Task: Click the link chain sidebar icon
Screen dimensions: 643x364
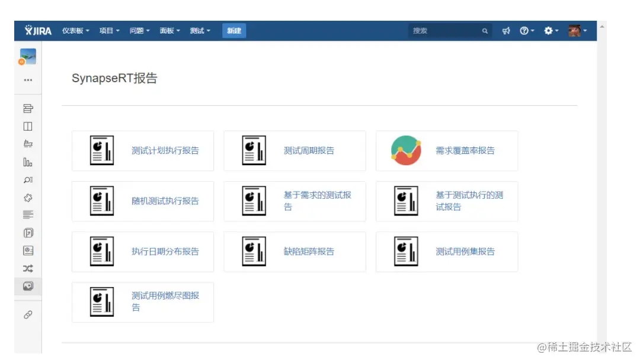Action: point(28,315)
